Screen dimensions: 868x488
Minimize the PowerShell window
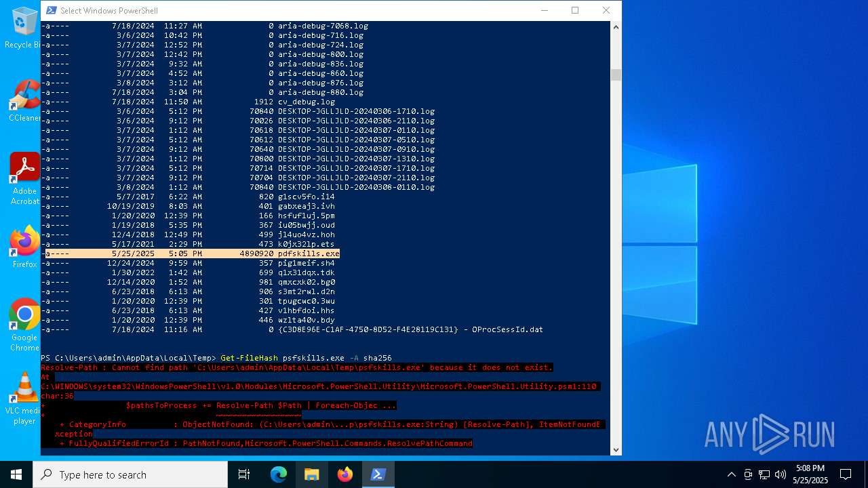point(544,10)
